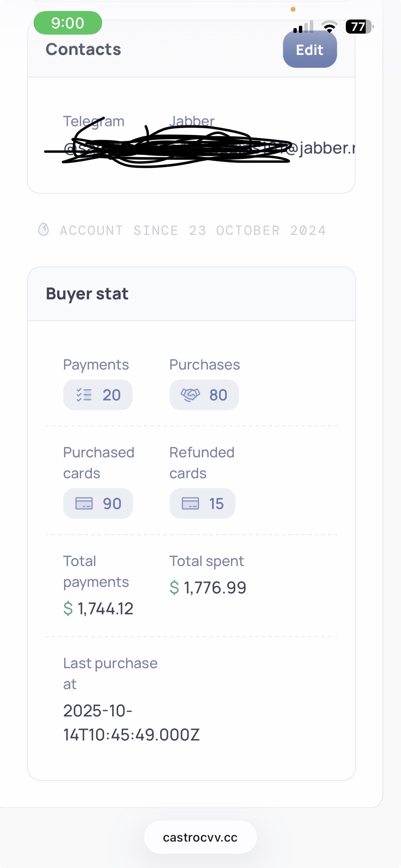Tap the green 9:00 time pill
The image size is (401, 868).
[68, 23]
